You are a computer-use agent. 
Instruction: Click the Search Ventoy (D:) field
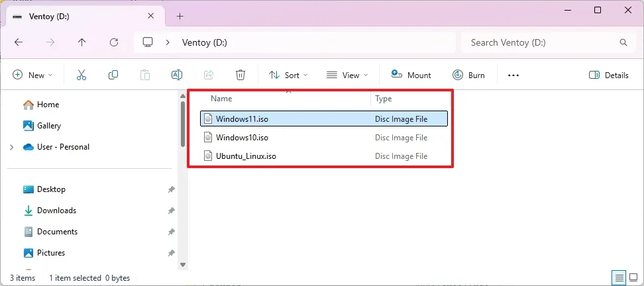click(549, 42)
